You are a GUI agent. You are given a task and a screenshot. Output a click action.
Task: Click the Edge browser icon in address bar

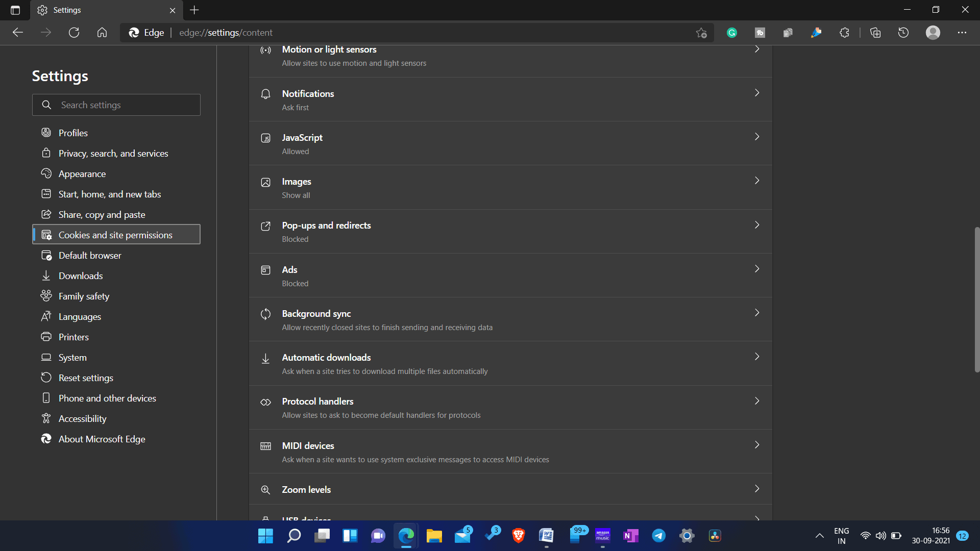(x=133, y=32)
